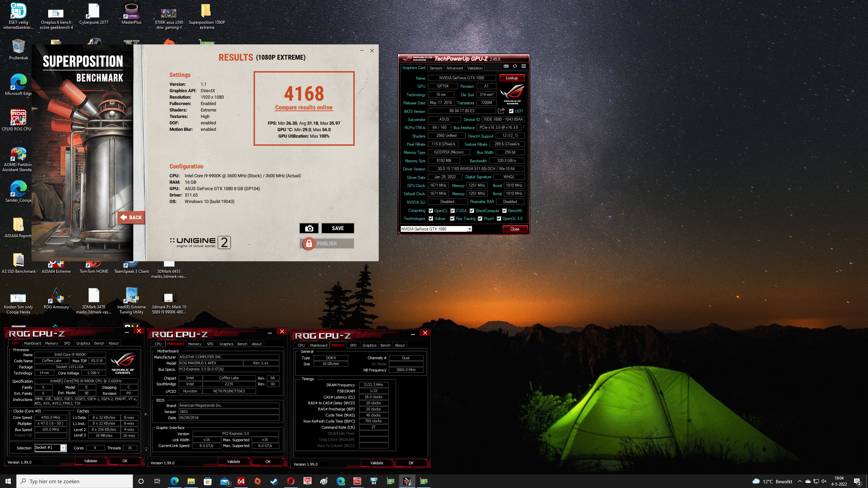Viewport: 868px width, 488px height.
Task: Open the Bench tab in the CPU-Z Mainboard window
Action: [x=242, y=344]
